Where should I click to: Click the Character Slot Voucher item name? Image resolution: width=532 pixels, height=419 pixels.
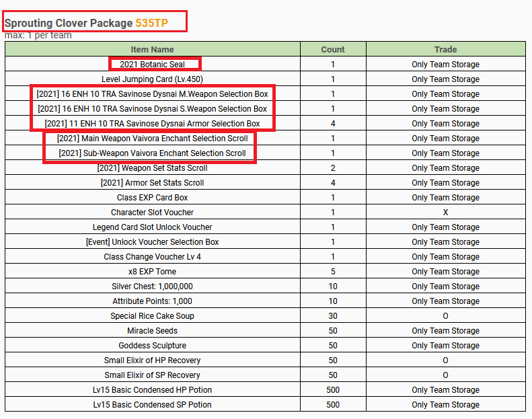tap(152, 213)
